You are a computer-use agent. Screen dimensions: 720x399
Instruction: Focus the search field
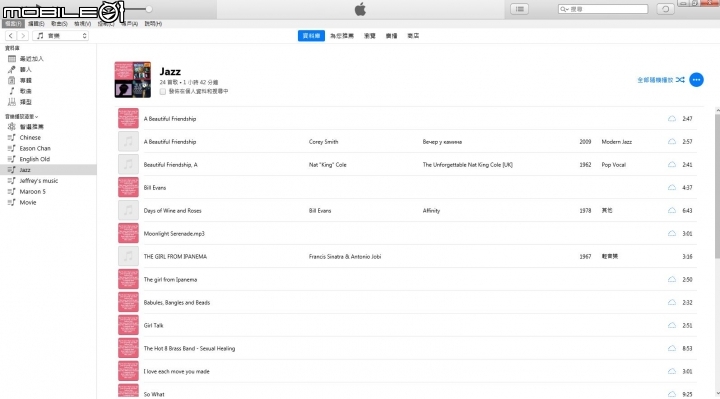602,9
